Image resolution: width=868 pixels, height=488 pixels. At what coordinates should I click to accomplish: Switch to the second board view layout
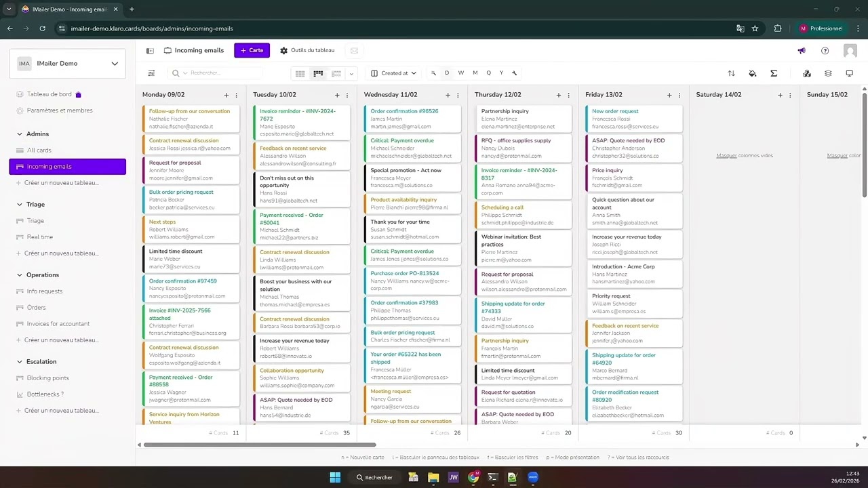pos(318,73)
